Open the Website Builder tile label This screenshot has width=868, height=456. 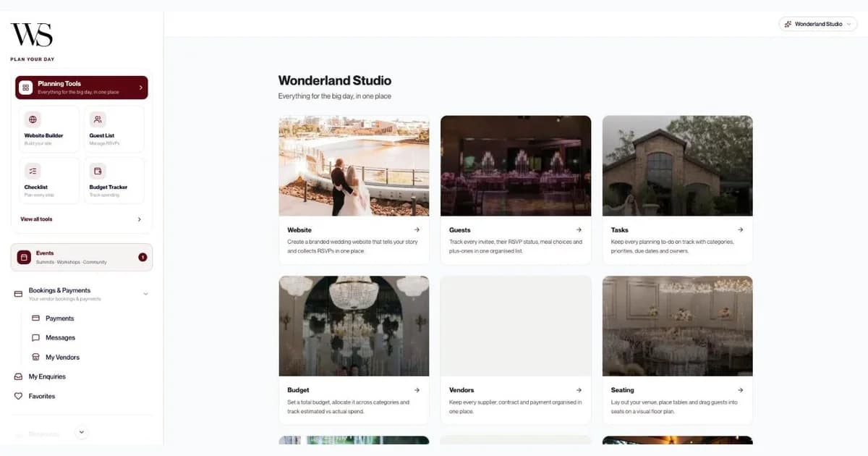tap(43, 135)
